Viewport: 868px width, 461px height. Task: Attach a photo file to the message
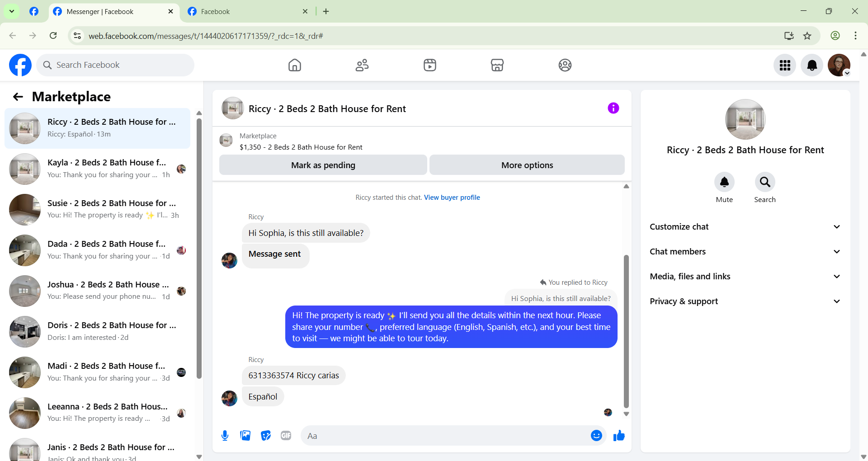point(245,436)
